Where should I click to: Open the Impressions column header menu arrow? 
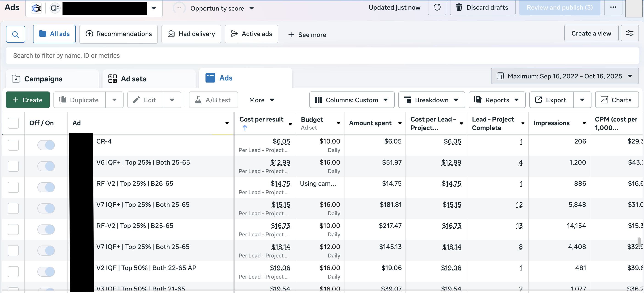coord(584,123)
